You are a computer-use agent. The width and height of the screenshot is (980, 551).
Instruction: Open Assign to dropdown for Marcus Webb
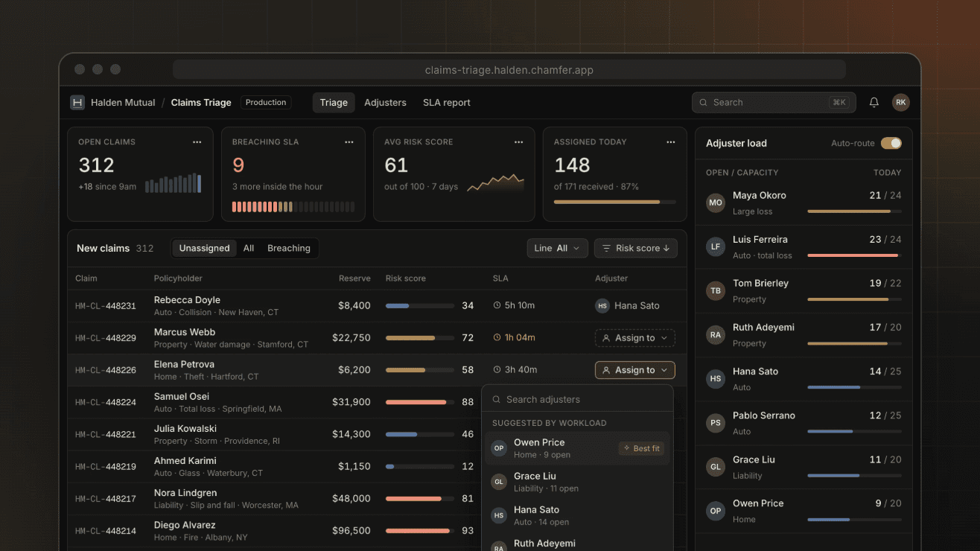point(635,338)
